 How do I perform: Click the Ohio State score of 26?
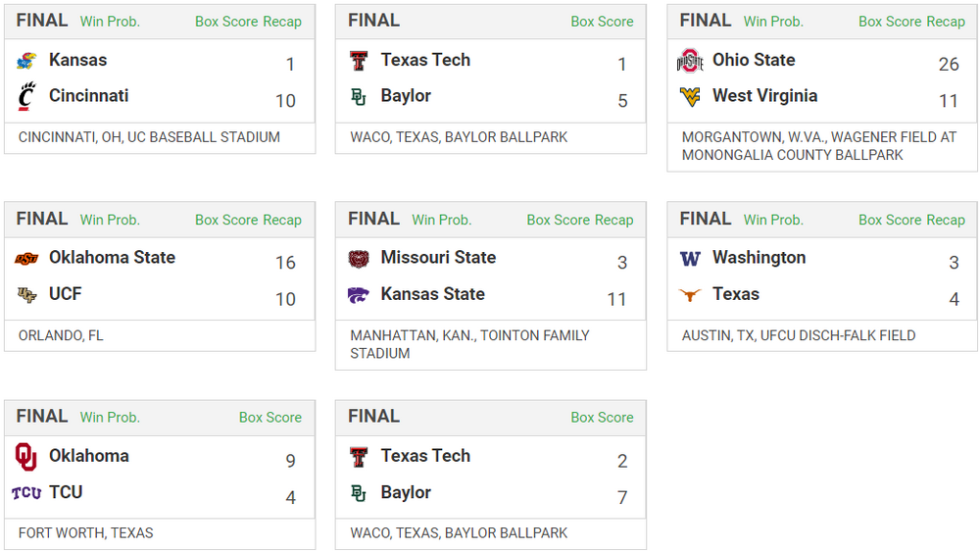[948, 64]
